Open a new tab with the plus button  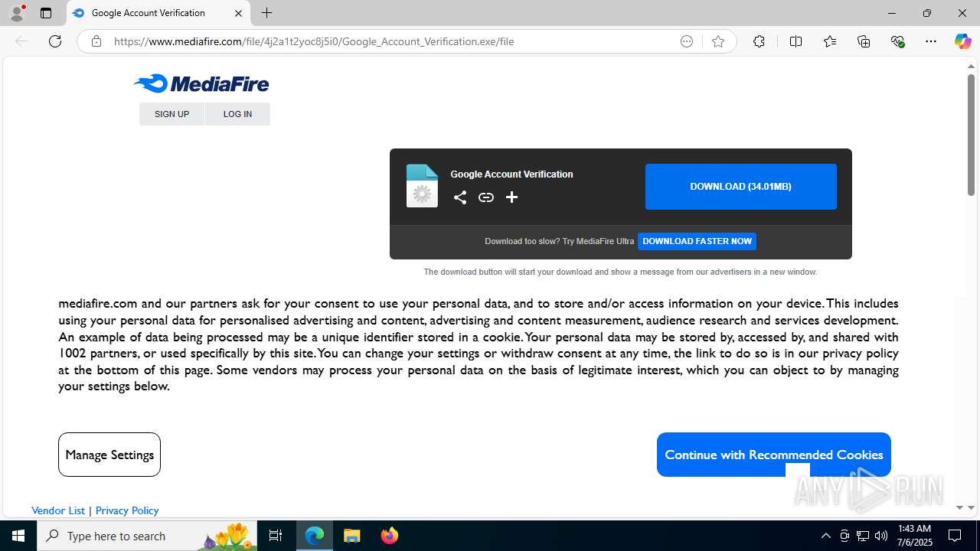266,13
